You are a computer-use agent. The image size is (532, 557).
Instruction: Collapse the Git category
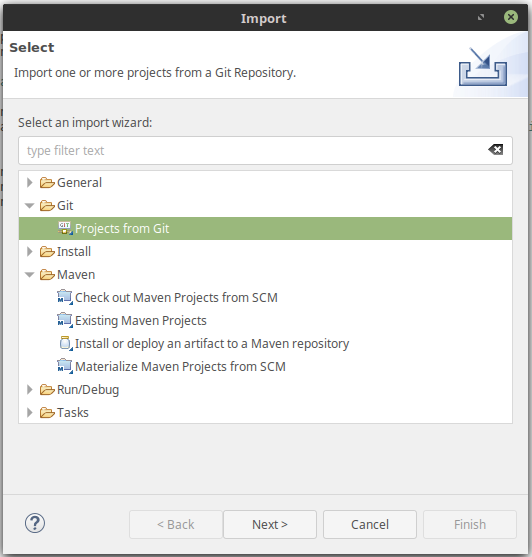[x=29, y=206]
